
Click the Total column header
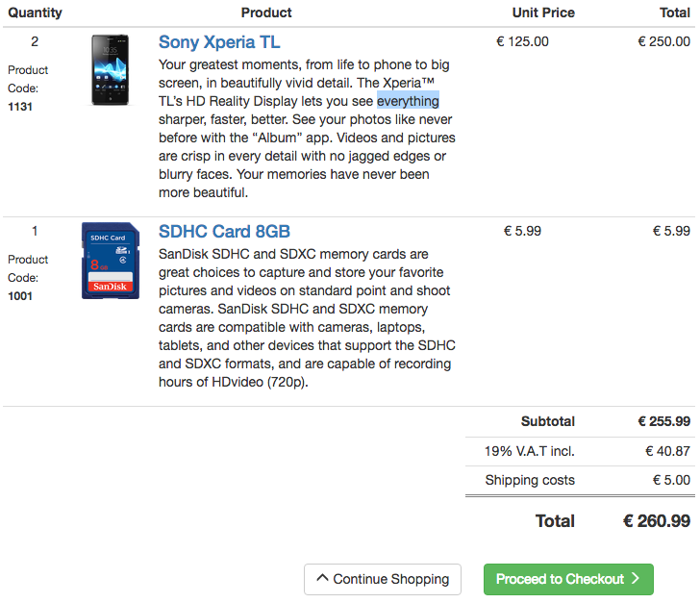[x=675, y=13]
